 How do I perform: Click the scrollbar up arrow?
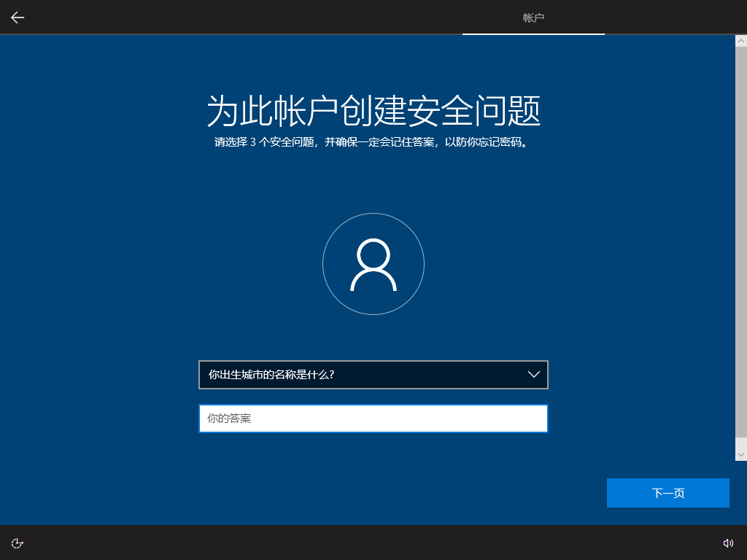pos(741,41)
